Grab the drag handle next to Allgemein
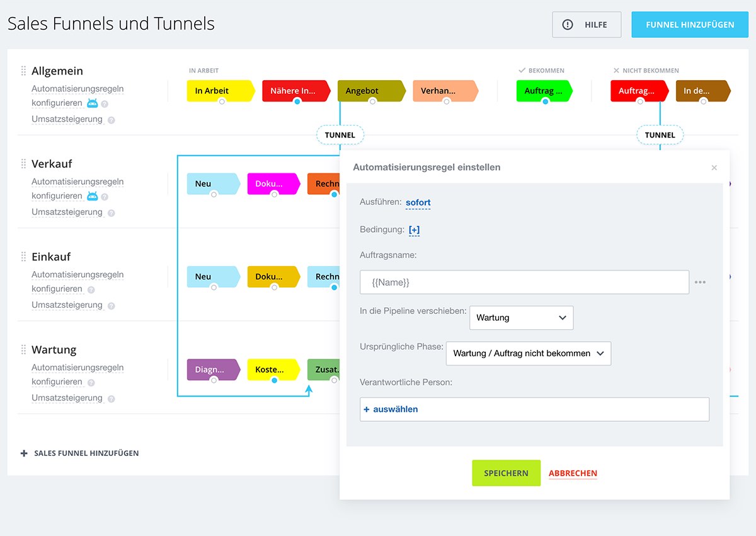756x536 pixels. (24, 71)
